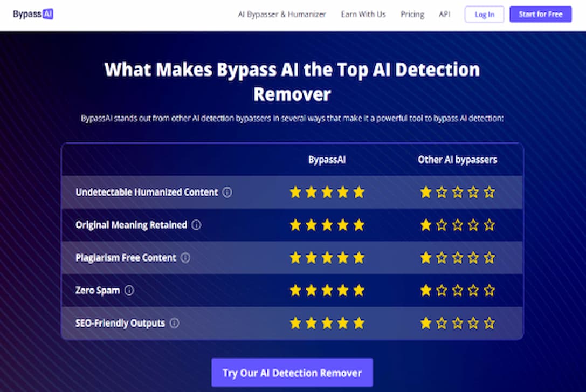Screen dimensions: 586x392
Task: Navigate to Earn With Us
Action: pos(363,14)
